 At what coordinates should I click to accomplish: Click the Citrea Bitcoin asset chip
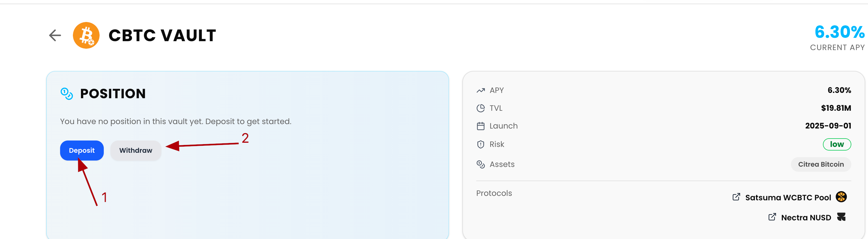coord(820,164)
